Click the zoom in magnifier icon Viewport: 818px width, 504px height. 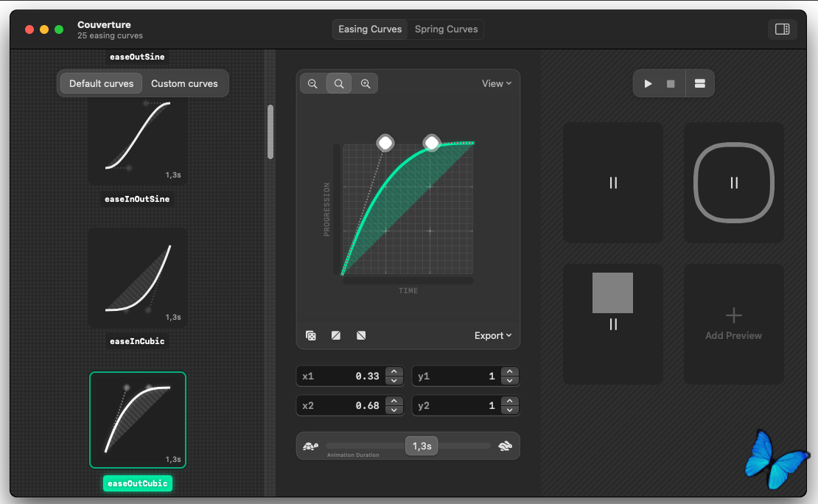click(x=366, y=84)
